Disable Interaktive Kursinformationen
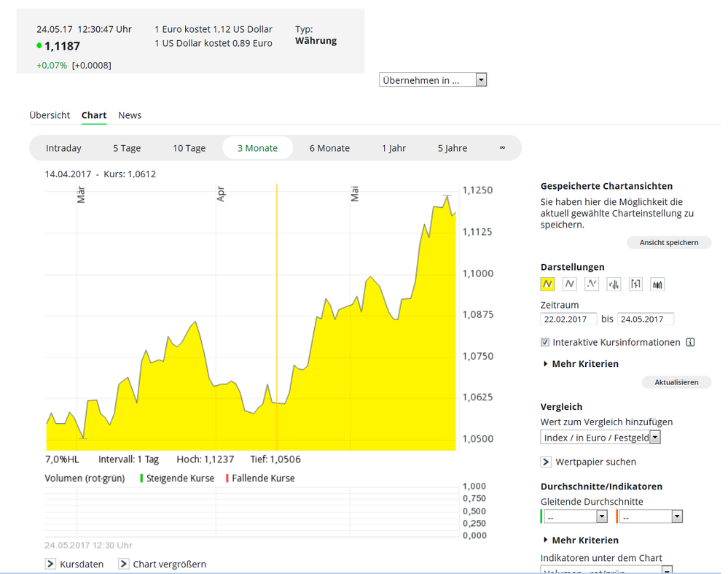728x574 pixels. [544, 342]
